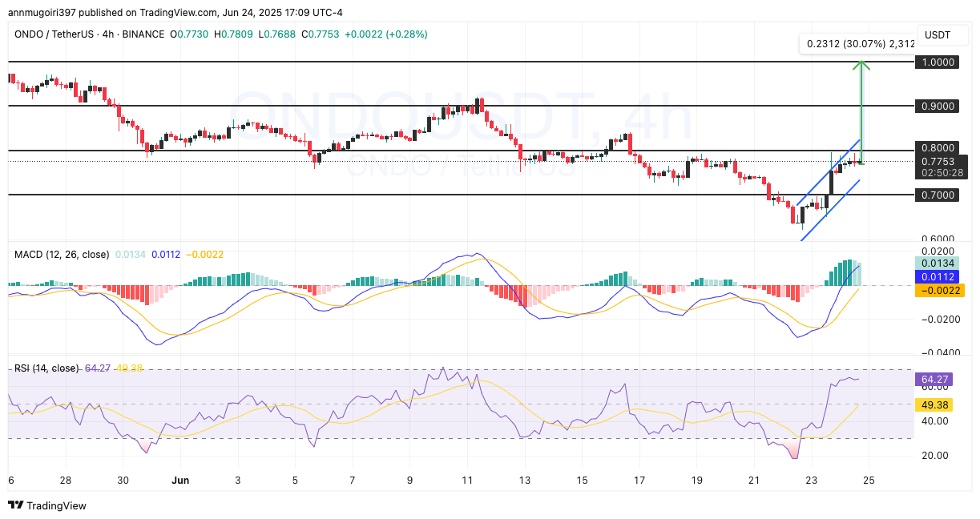Viewport: 980px width, 519px height.
Task: Click date axis label 17
Action: click(x=639, y=481)
